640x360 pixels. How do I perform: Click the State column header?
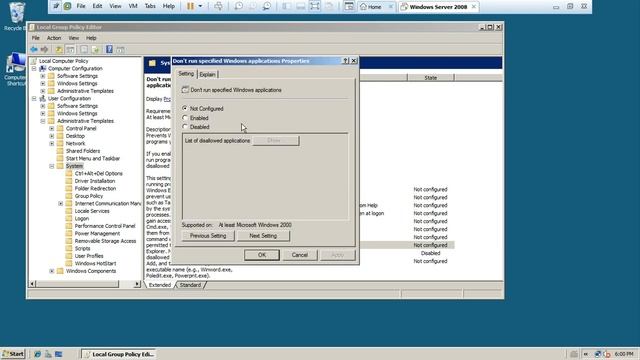point(431,78)
